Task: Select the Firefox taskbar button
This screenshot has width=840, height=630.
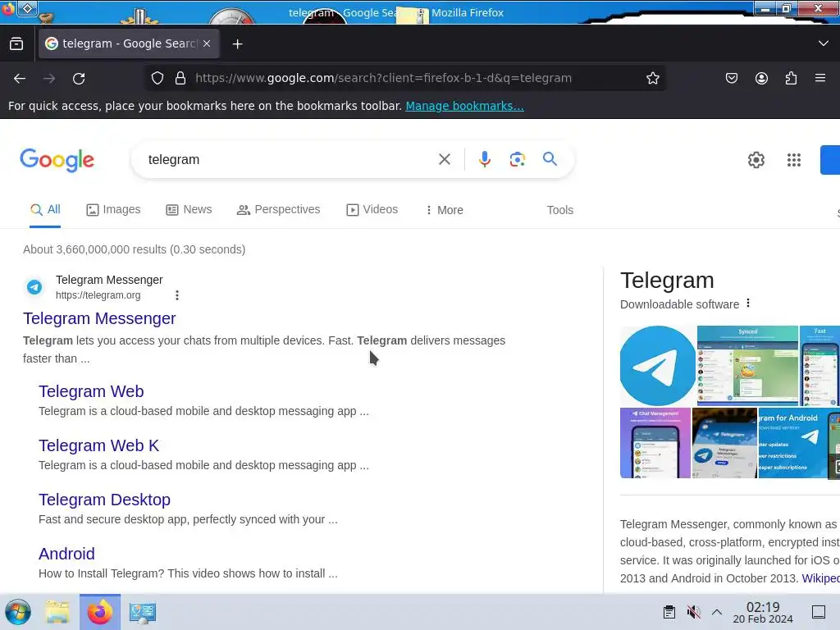Action: pyautogui.click(x=100, y=612)
